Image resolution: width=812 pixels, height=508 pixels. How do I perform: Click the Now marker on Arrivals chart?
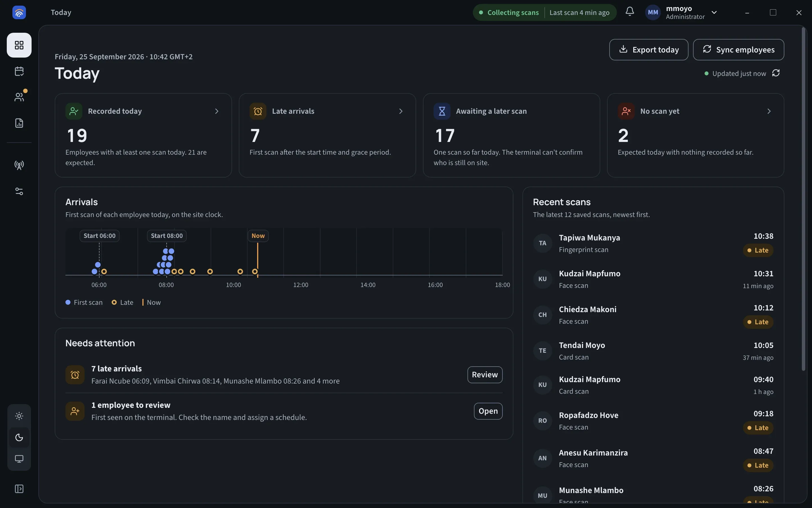(x=258, y=236)
